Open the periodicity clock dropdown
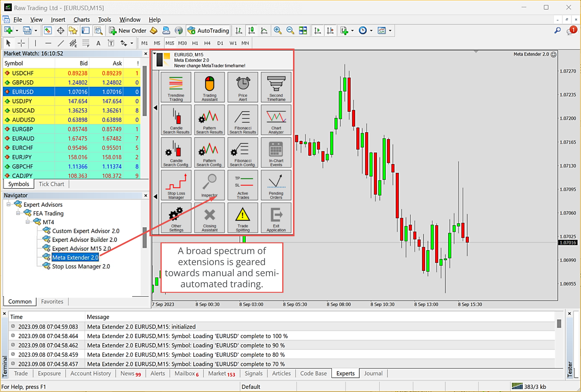Screen dimensions: 581x392 [371, 30]
